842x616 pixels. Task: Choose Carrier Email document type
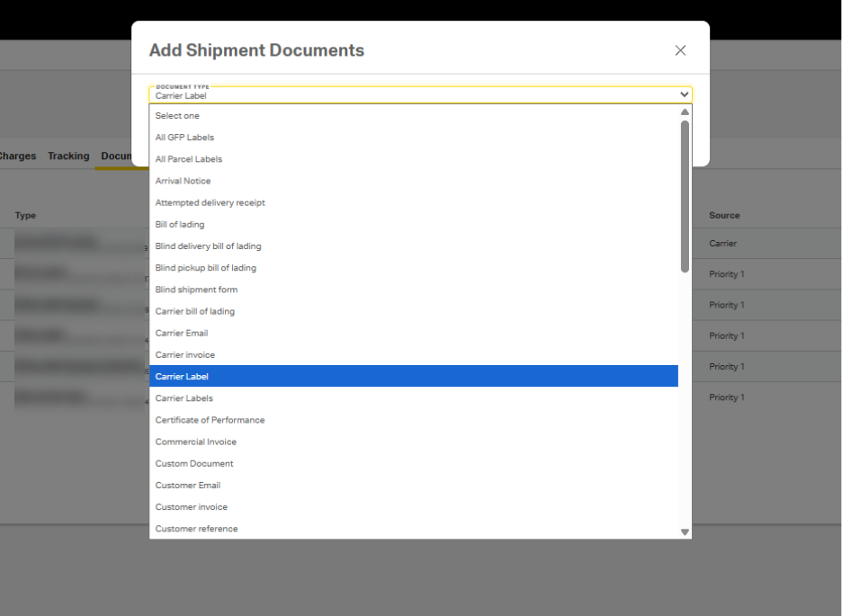click(181, 334)
